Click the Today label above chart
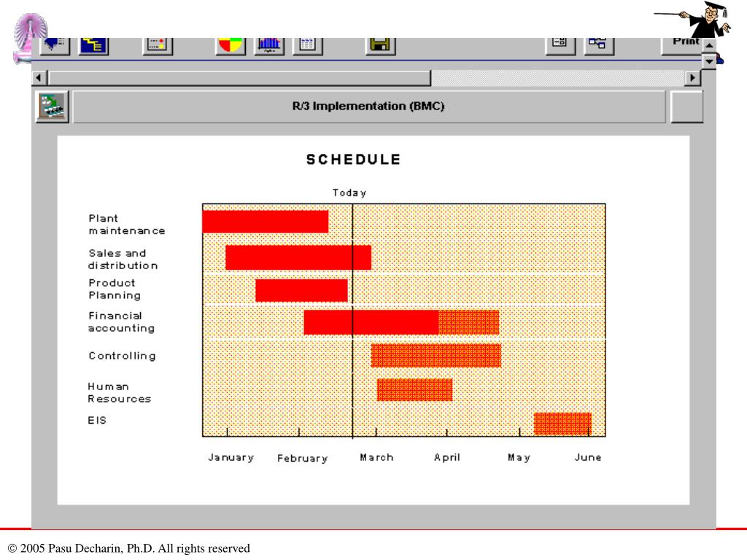747x560 pixels. point(349,192)
